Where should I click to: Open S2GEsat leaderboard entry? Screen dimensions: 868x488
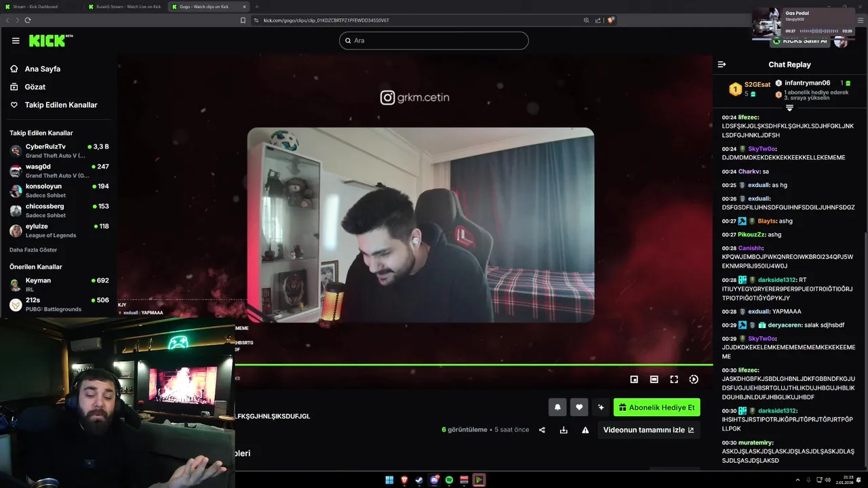click(x=750, y=89)
